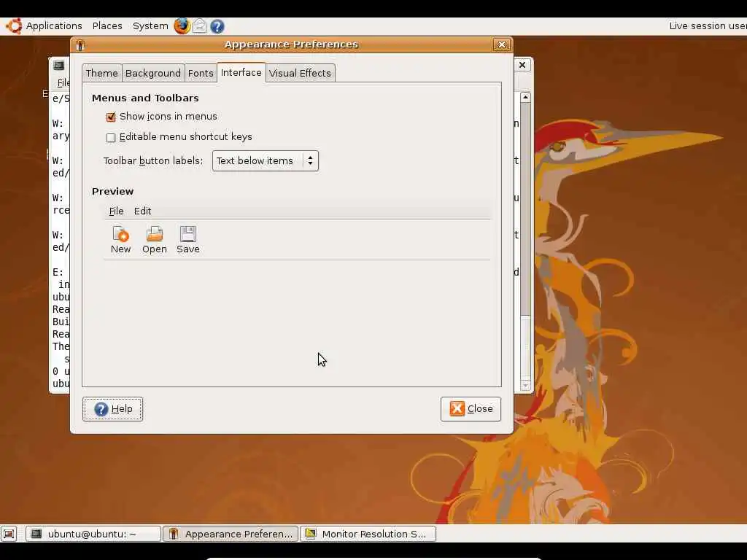Click the New document icon in Preview
The height and width of the screenshot is (560, 747).
pyautogui.click(x=120, y=234)
